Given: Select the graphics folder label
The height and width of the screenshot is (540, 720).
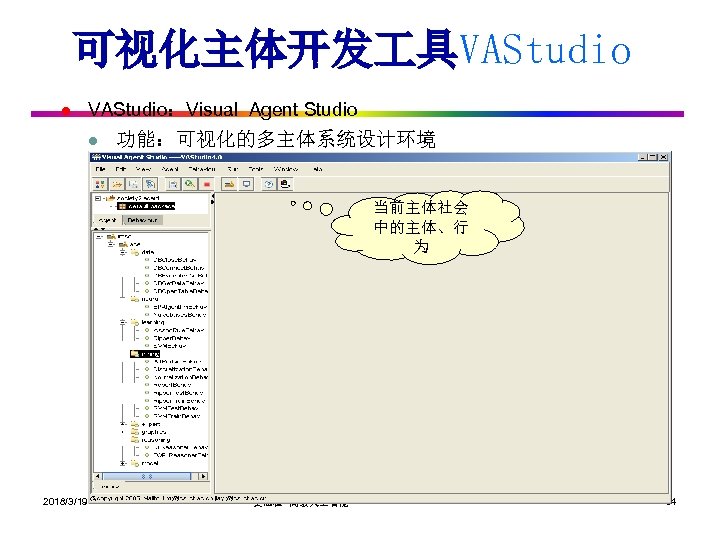Looking at the screenshot, I should pyautogui.click(x=153, y=432).
